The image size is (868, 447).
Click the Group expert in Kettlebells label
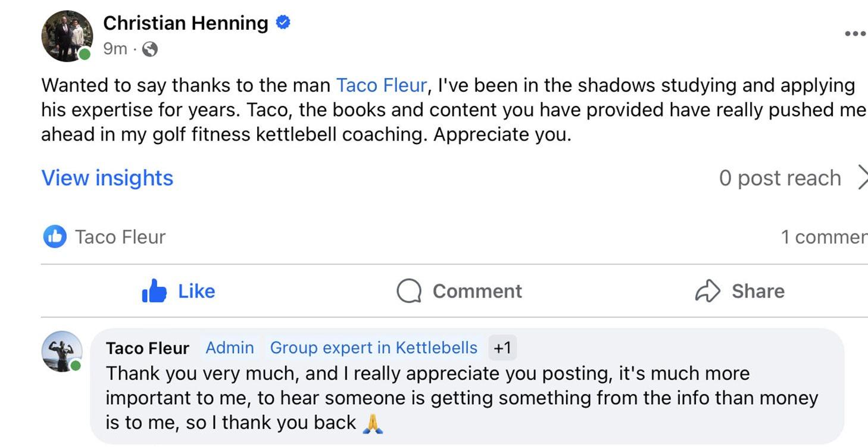pyautogui.click(x=373, y=348)
